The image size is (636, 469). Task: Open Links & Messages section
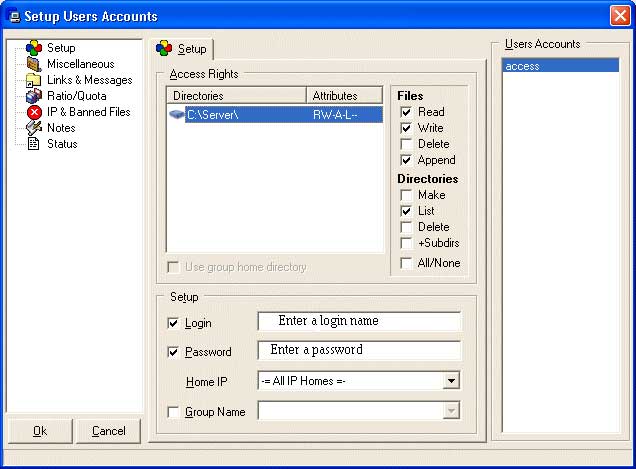(90, 80)
